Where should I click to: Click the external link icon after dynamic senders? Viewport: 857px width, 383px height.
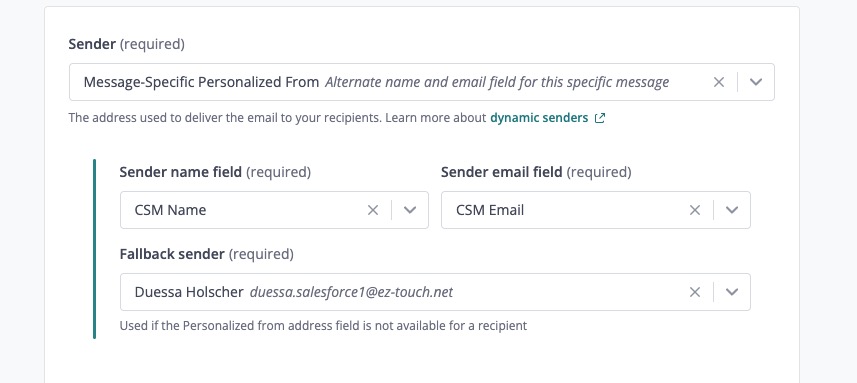[600, 117]
